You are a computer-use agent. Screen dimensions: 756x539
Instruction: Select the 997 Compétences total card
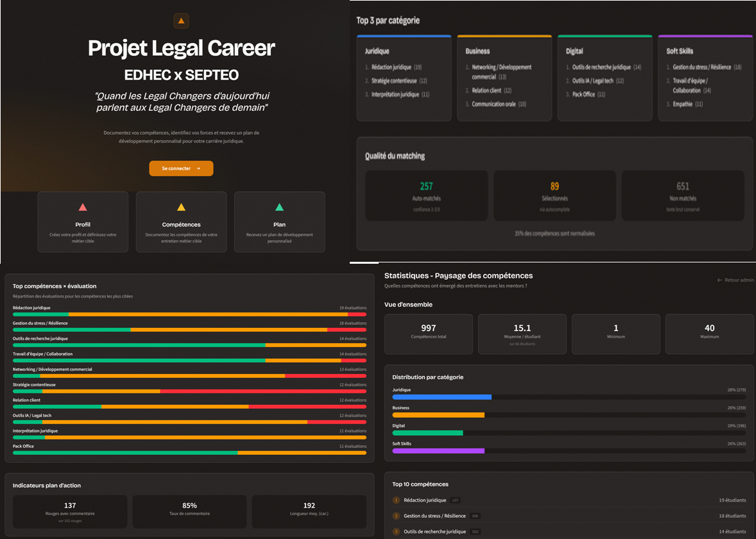(428, 334)
